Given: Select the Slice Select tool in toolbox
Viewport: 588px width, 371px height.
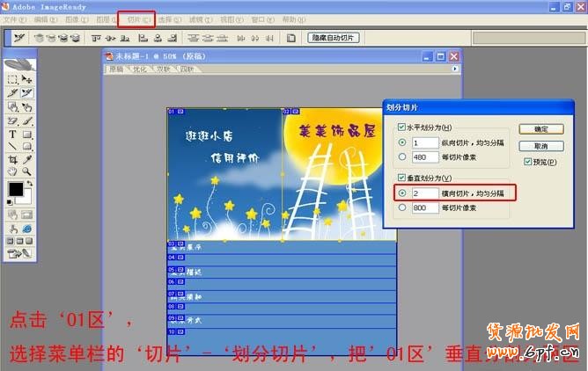Looking at the screenshot, I should click(x=27, y=92).
